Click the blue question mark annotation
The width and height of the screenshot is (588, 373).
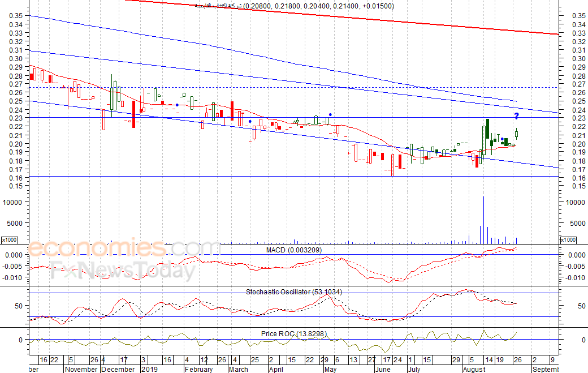point(516,117)
